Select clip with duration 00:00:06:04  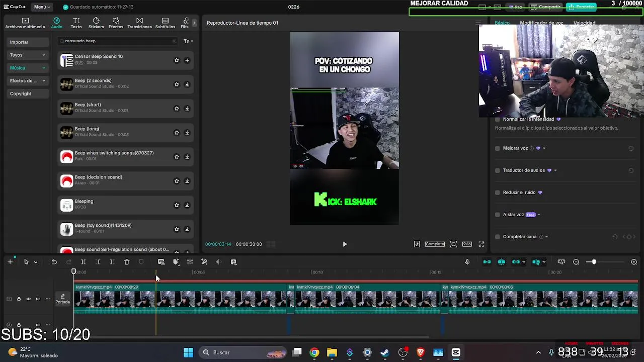[x=367, y=299]
